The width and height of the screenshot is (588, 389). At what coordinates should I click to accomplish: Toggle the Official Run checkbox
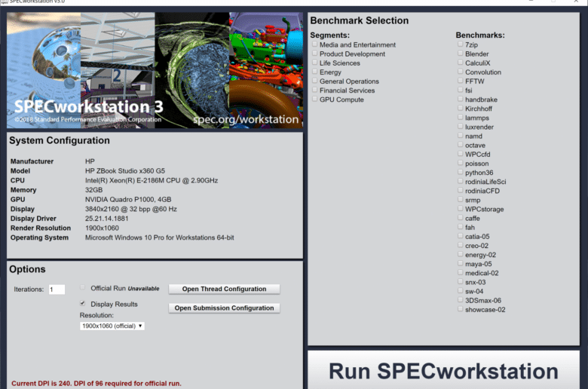tap(82, 288)
